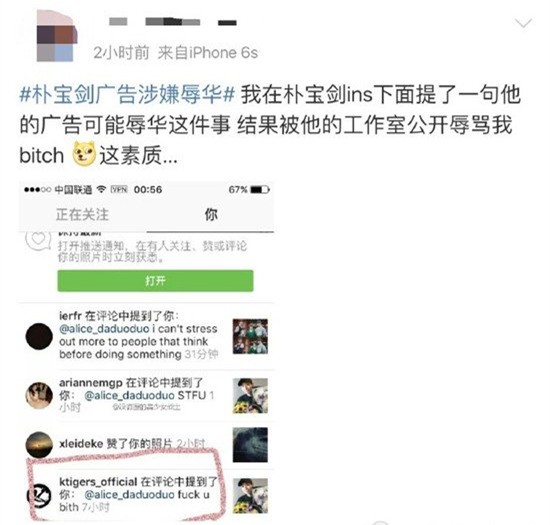Click the 来自iPhone 6s source label
This screenshot has height=525, width=550.
click(208, 53)
